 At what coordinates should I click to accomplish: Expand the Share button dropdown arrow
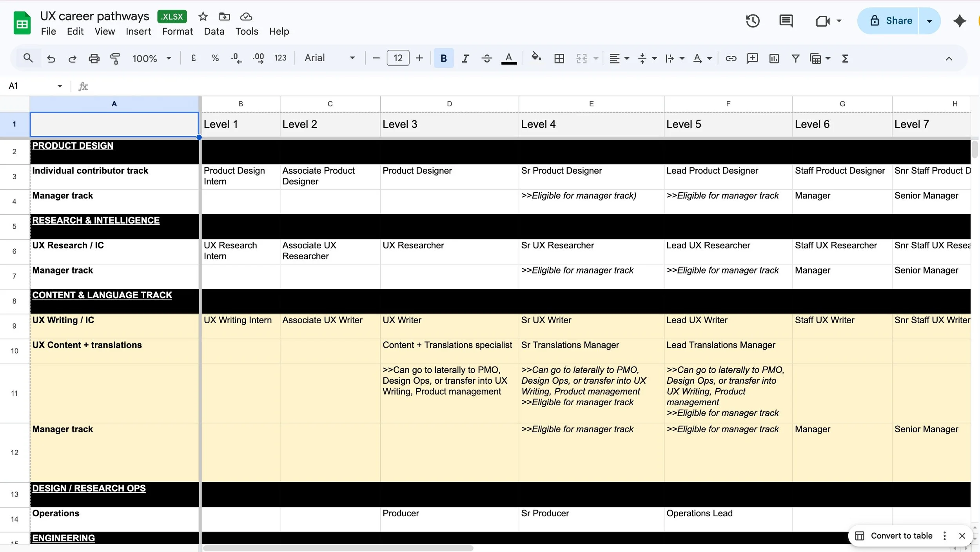pos(929,21)
